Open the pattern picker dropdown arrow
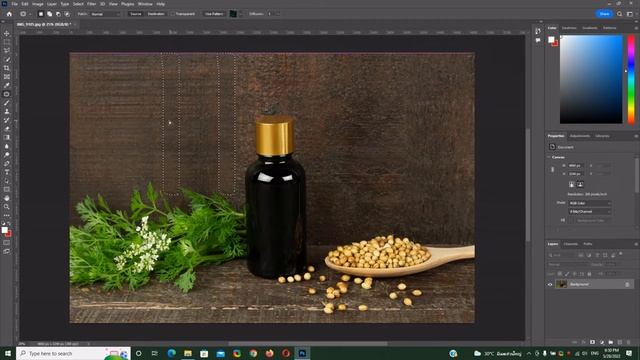640x360 pixels. pyautogui.click(x=241, y=14)
